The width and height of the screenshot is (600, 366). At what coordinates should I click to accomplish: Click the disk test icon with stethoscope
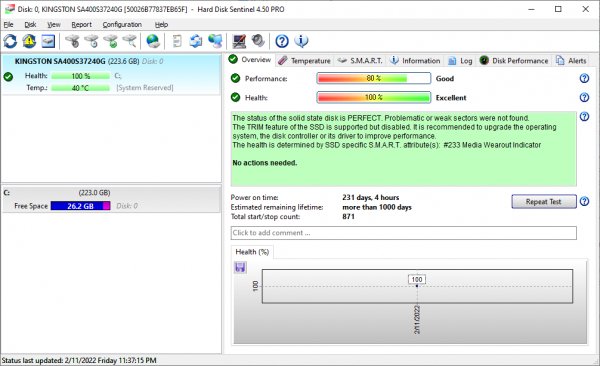tap(72, 41)
